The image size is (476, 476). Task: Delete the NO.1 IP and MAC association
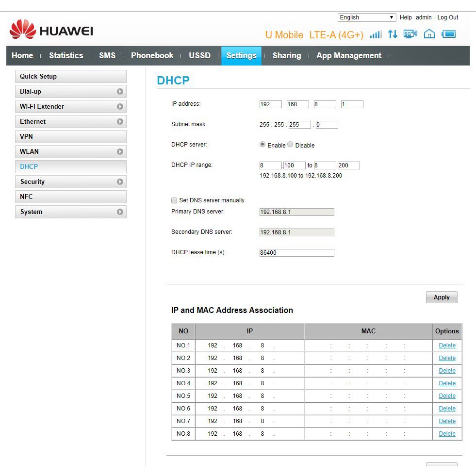[446, 345]
